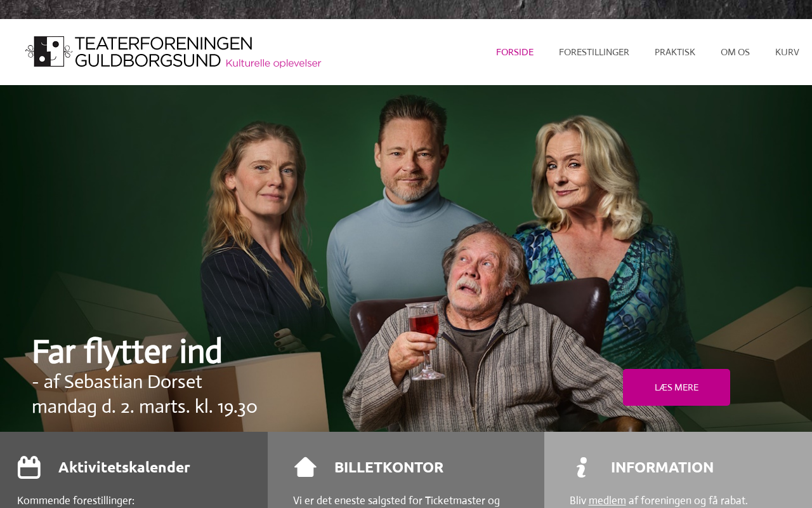This screenshot has height=508, width=812.
Task: Open the KURV basket page
Action: [x=787, y=52]
